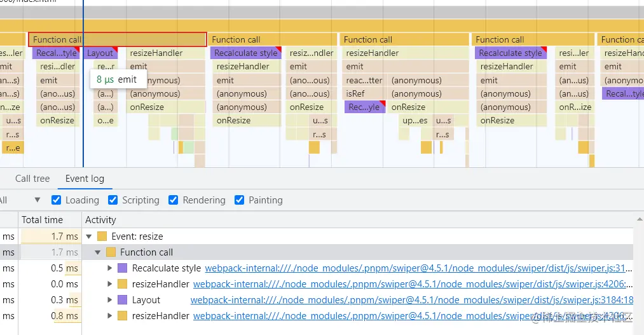Select the isRef block in the flame chart
This screenshot has width=644, height=335.
click(356, 93)
